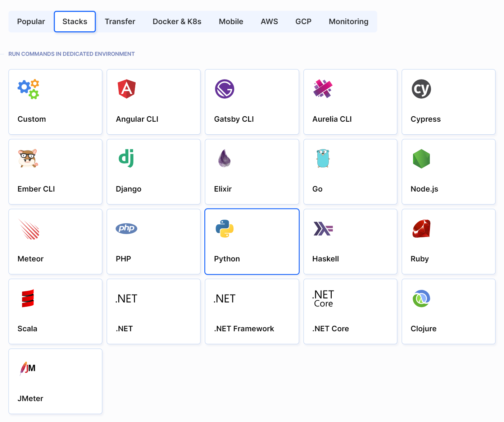504x422 pixels.
Task: Select the Django dj logo
Action: tap(126, 158)
